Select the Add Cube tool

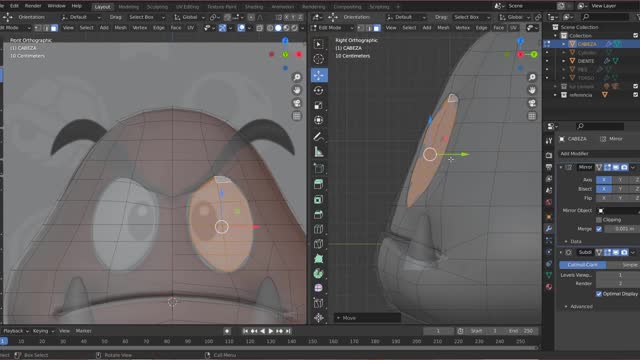click(319, 168)
